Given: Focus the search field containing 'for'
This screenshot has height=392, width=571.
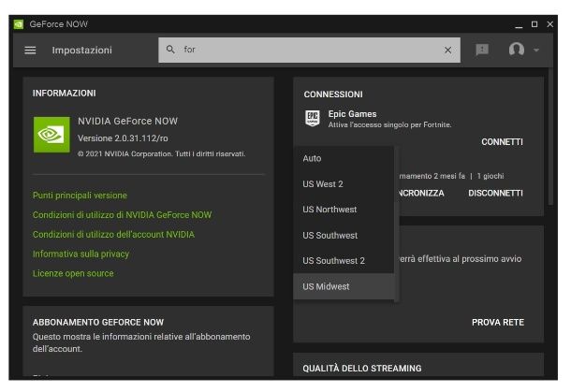Looking at the screenshot, I should (x=309, y=50).
